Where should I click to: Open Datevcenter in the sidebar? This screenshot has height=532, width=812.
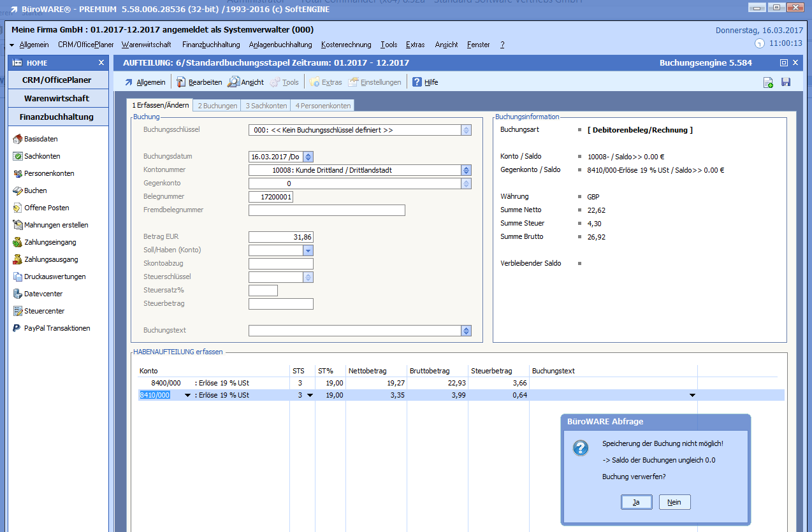point(43,294)
